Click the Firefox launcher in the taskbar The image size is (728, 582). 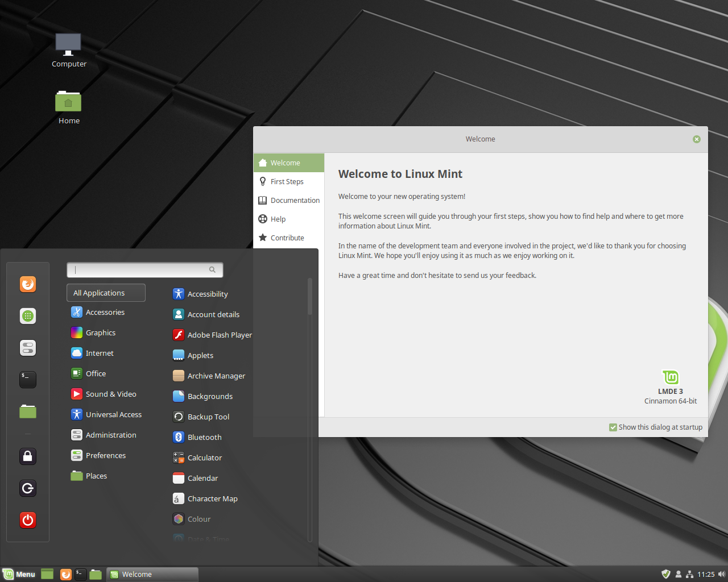tap(66, 575)
